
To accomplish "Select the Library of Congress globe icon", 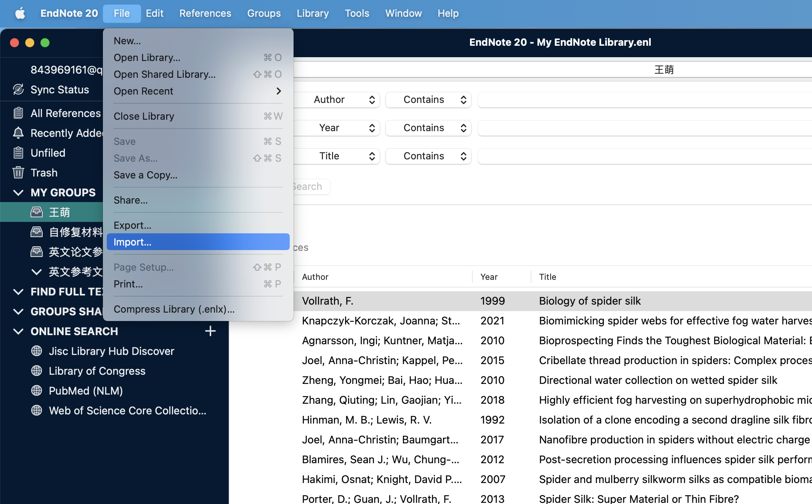I will 36,371.
